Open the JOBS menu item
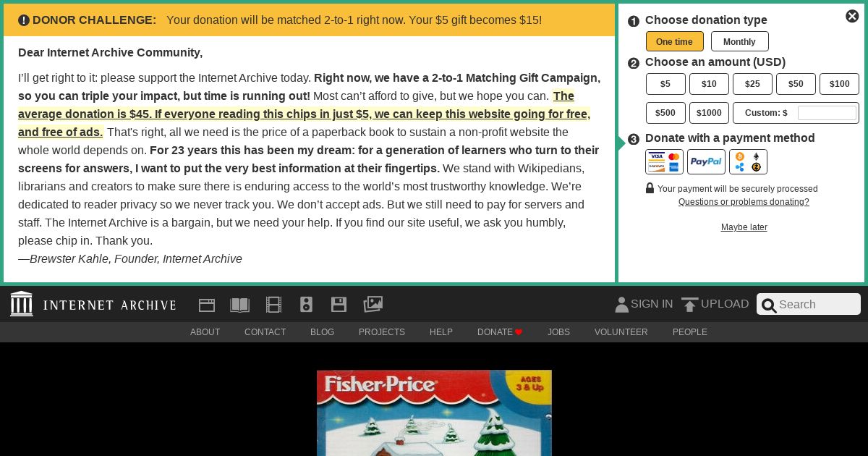The image size is (868, 456). [558, 332]
